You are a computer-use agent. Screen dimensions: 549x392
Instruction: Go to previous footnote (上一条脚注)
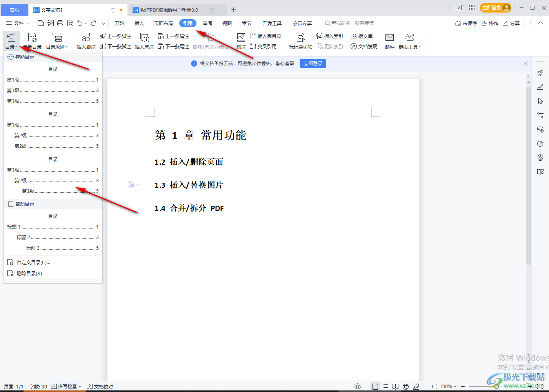[x=115, y=36]
